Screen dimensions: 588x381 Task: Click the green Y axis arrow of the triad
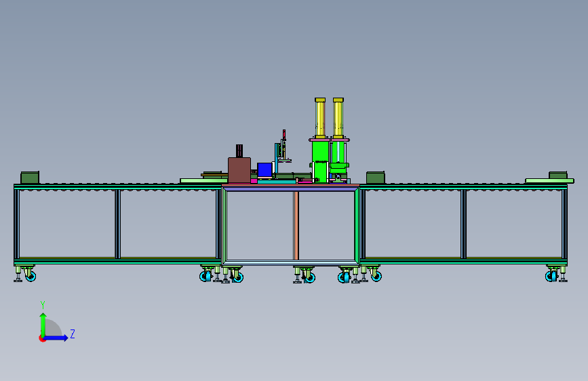43,324
